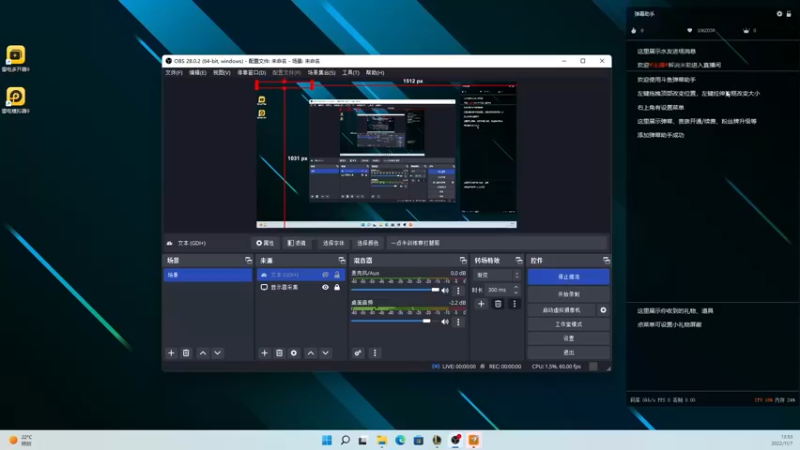
Task: Pop out the Scenes dock with its float icon
Action: click(x=248, y=261)
